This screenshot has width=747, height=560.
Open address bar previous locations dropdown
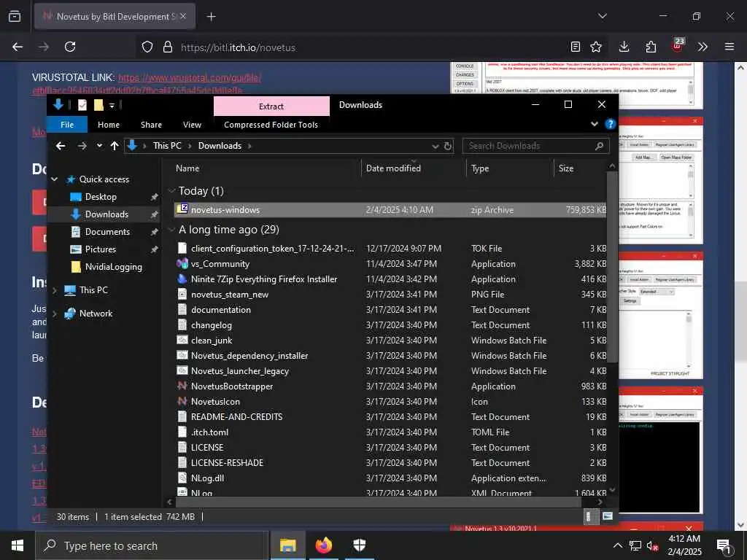435,146
